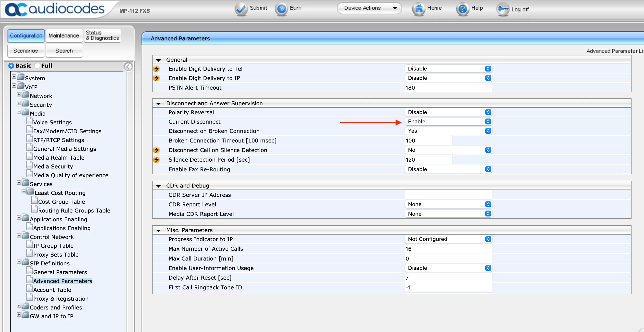
Task: Select the Basic view radio button
Action: [x=11, y=66]
